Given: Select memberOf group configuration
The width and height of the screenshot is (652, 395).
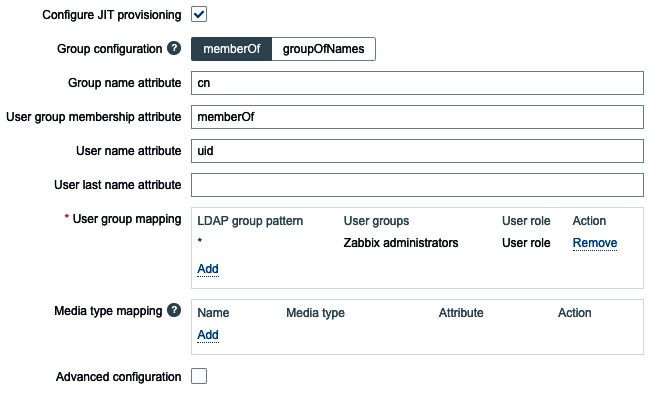Looking at the screenshot, I should point(232,49).
